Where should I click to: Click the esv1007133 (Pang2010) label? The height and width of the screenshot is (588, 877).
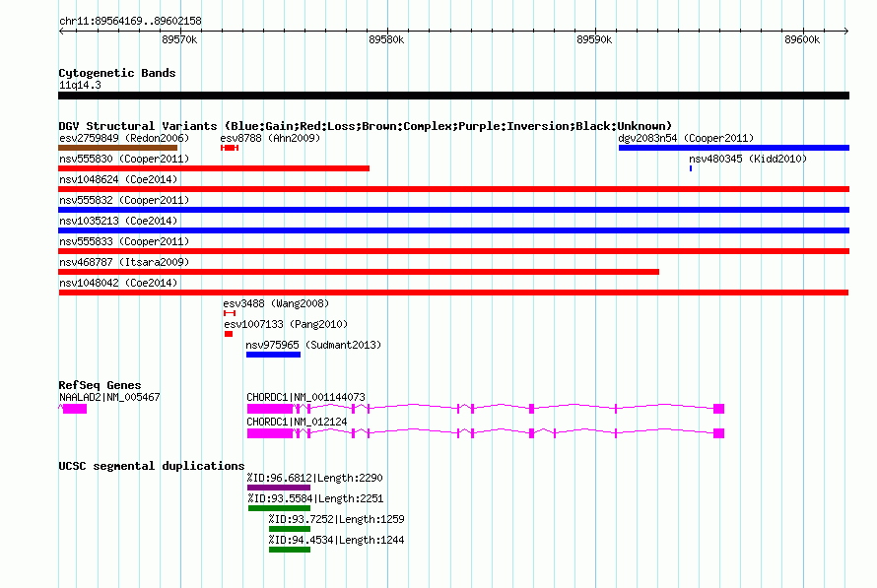(286, 324)
